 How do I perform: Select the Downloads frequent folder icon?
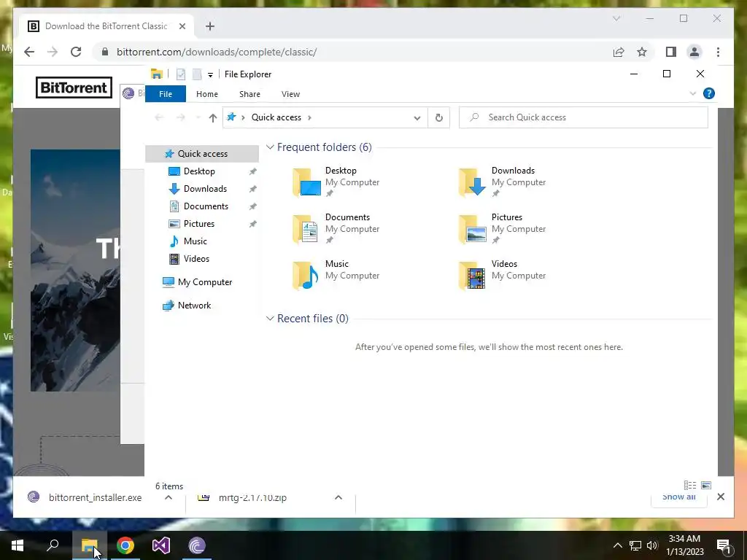pos(473,182)
